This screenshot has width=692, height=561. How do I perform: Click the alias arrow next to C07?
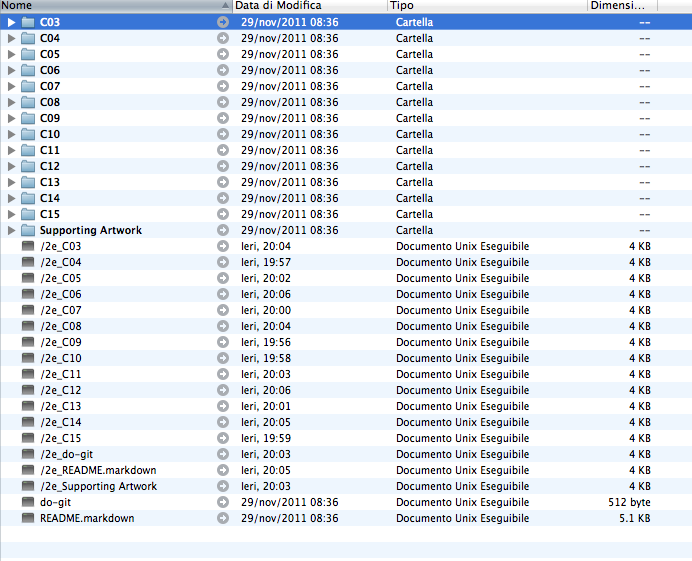click(x=223, y=86)
